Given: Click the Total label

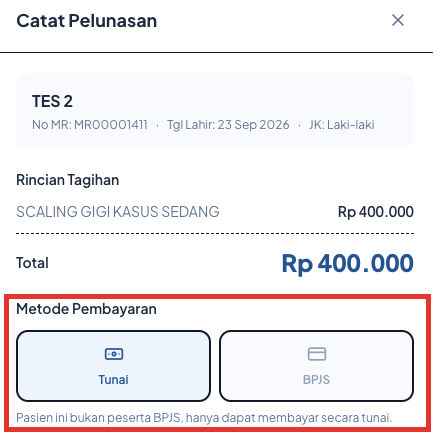Looking at the screenshot, I should (32, 263).
